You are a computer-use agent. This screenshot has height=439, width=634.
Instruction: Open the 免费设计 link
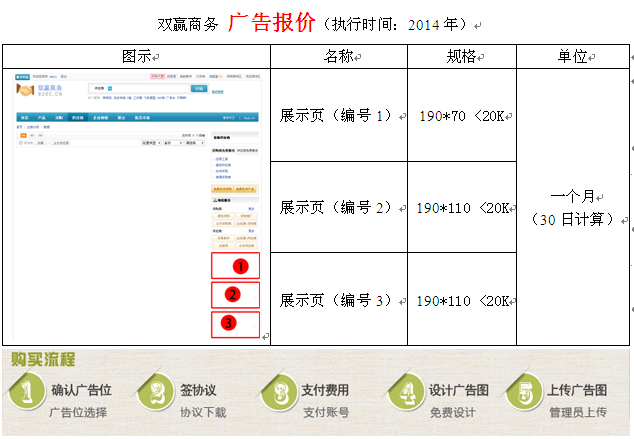[x=452, y=412]
